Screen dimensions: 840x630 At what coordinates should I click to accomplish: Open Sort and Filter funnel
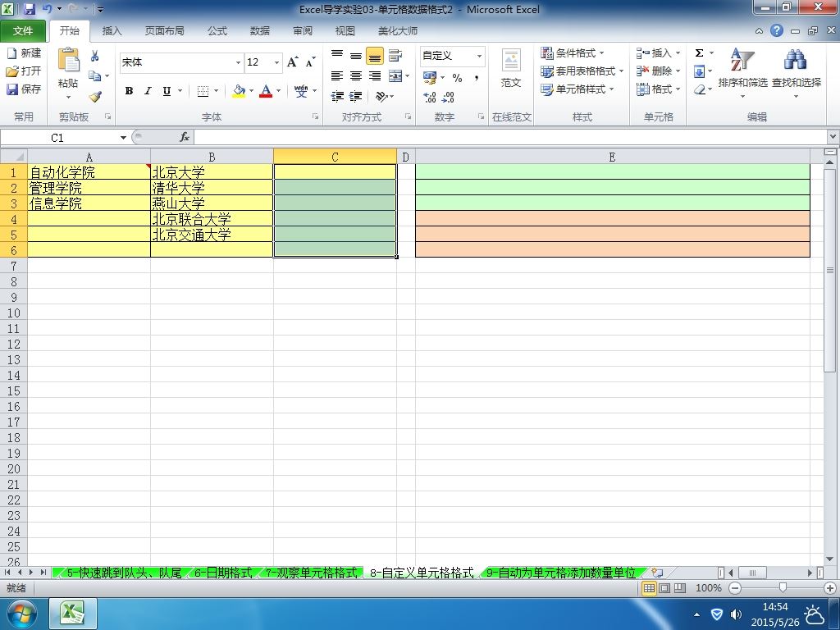[x=742, y=59]
